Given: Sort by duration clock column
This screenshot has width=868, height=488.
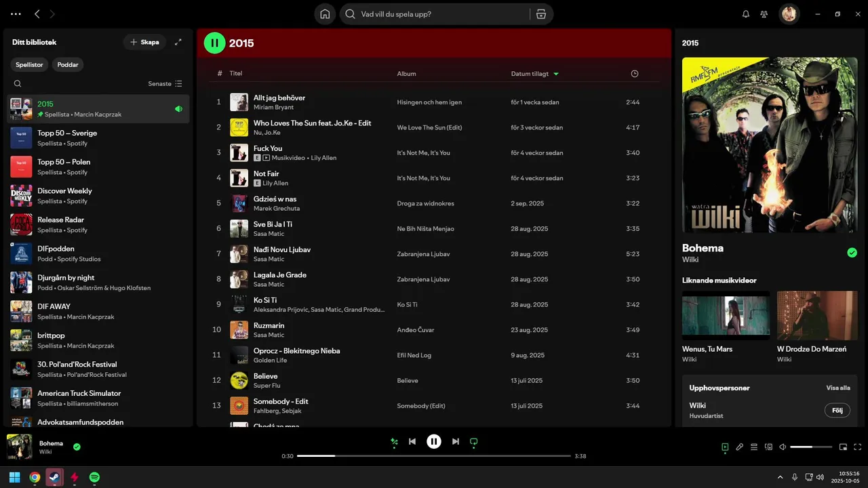Looking at the screenshot, I should point(635,73).
